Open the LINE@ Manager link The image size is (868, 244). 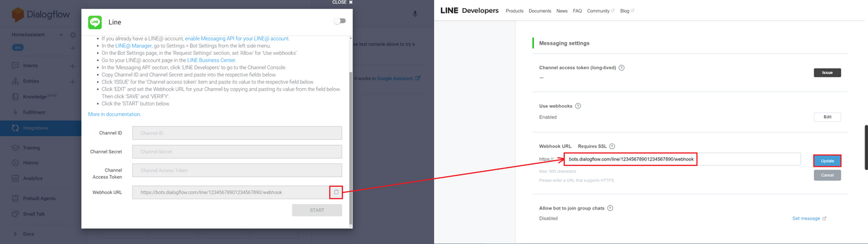click(x=134, y=45)
